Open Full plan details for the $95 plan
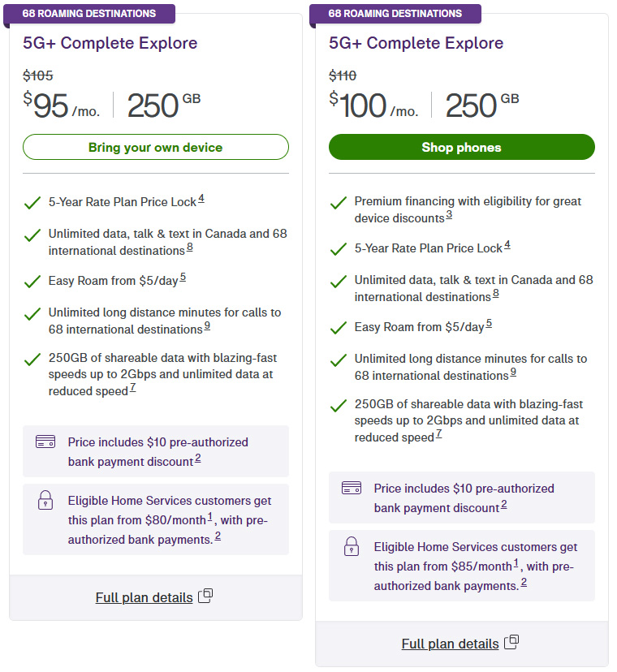 (144, 597)
